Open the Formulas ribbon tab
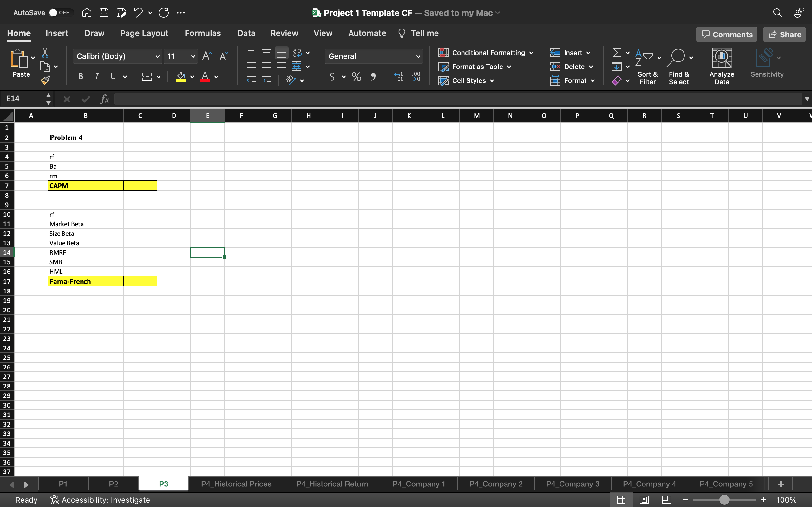 [x=203, y=33]
